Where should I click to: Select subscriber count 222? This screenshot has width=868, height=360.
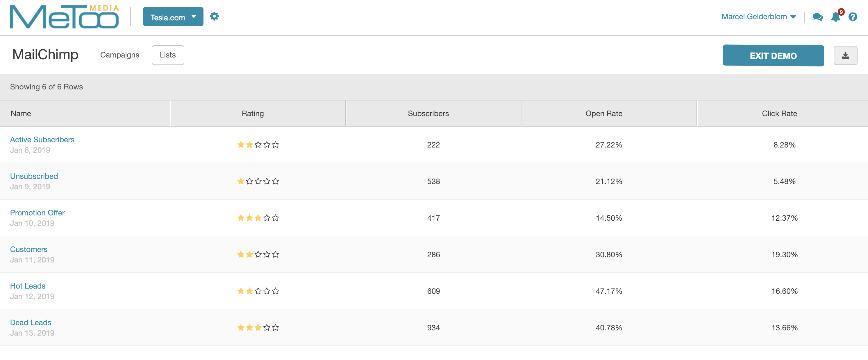tap(433, 145)
